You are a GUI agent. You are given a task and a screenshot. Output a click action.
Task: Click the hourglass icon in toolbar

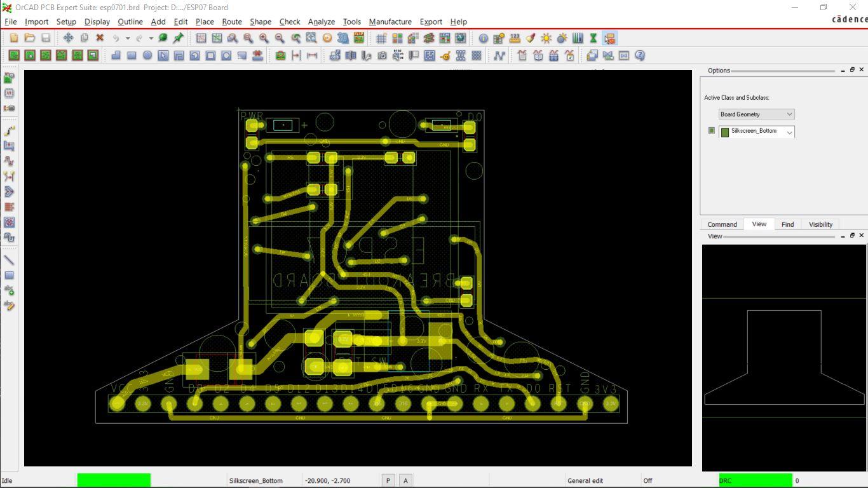tap(593, 38)
